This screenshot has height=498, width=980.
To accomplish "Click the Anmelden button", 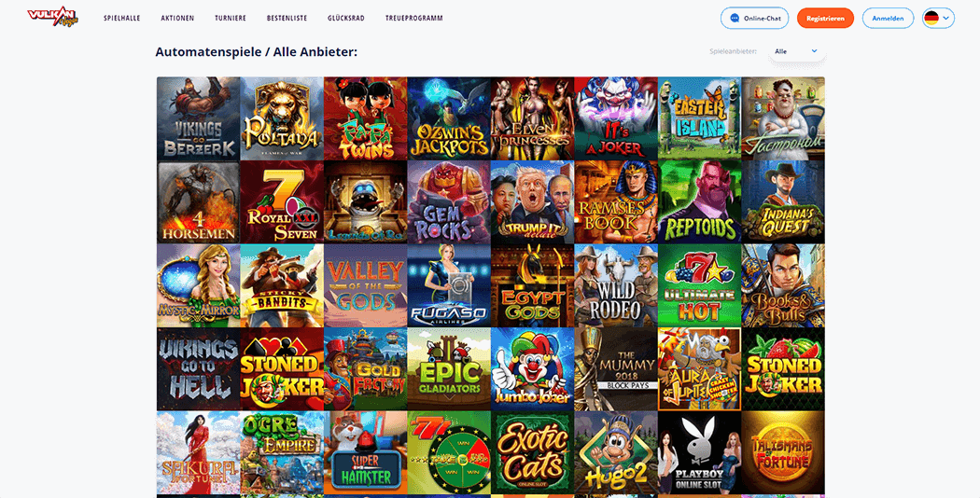I will [888, 18].
